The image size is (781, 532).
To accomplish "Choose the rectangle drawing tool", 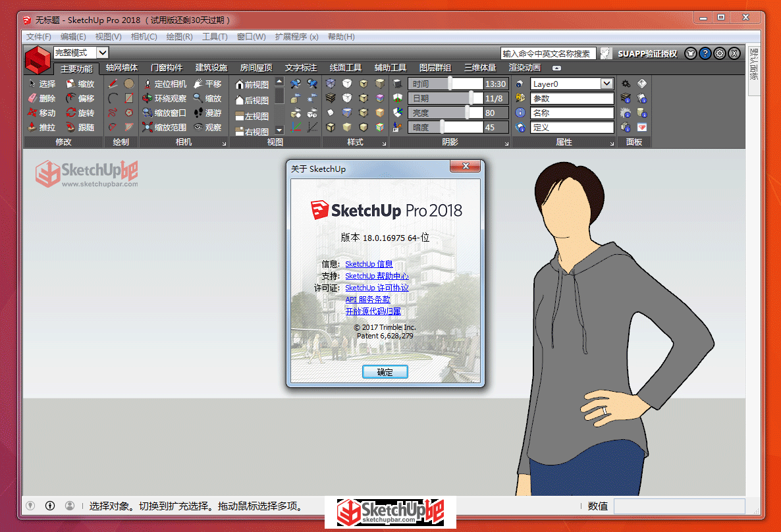I will coord(129,98).
